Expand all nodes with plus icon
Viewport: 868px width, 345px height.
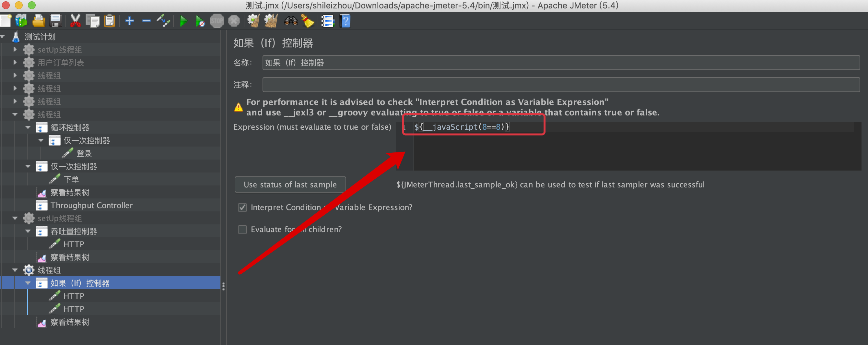coord(129,21)
